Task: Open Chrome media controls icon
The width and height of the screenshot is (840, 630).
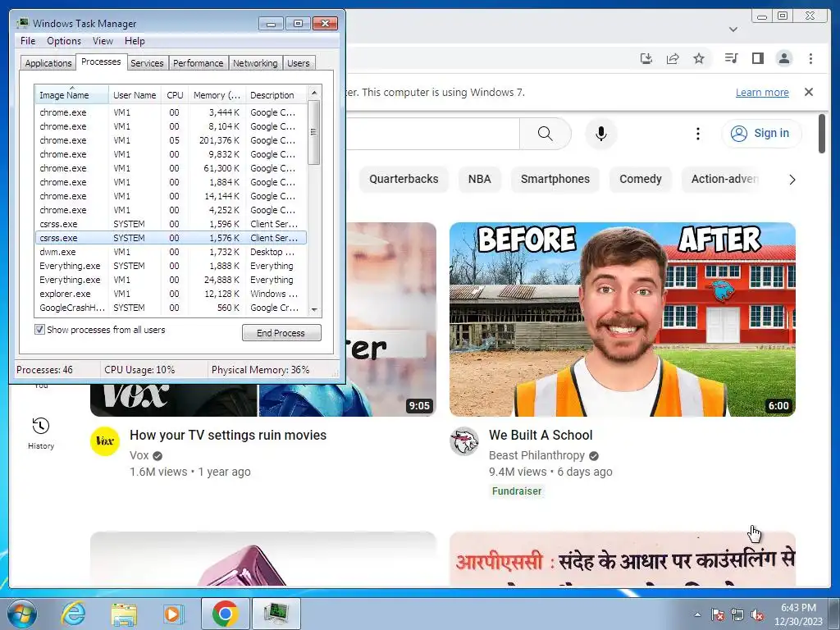Action: (x=731, y=58)
